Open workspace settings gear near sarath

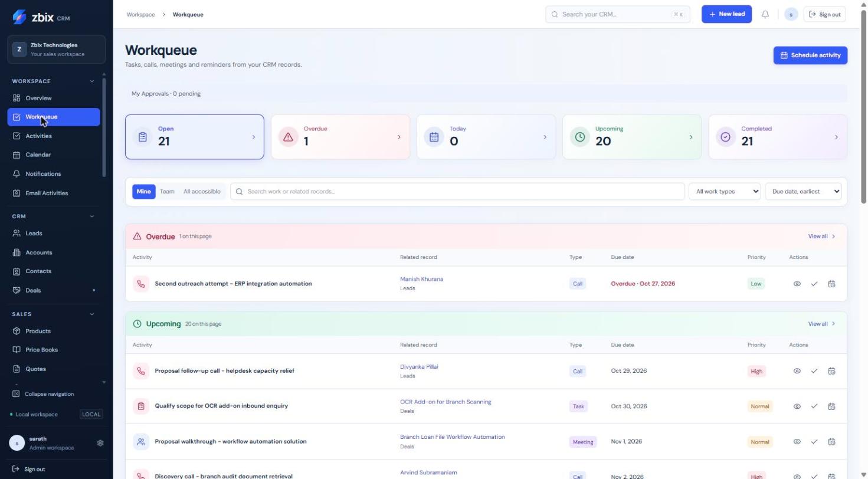pos(100,443)
